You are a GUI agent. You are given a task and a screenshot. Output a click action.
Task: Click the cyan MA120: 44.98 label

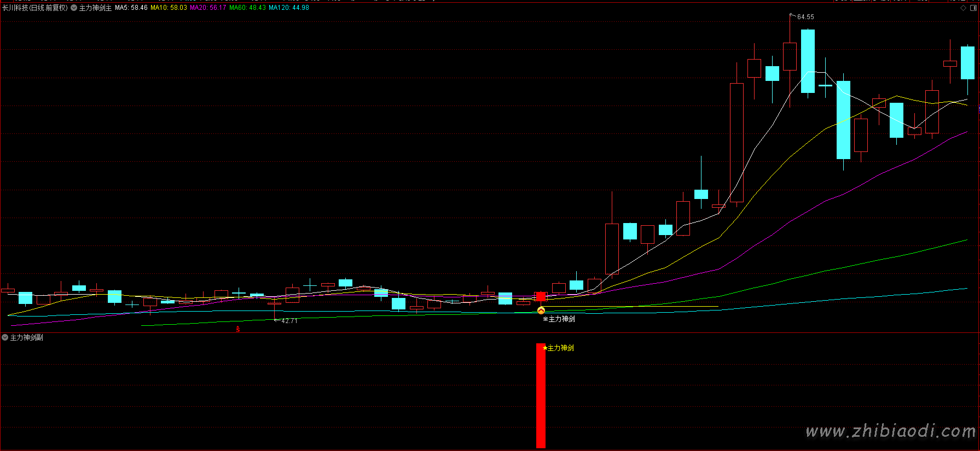(x=288, y=8)
